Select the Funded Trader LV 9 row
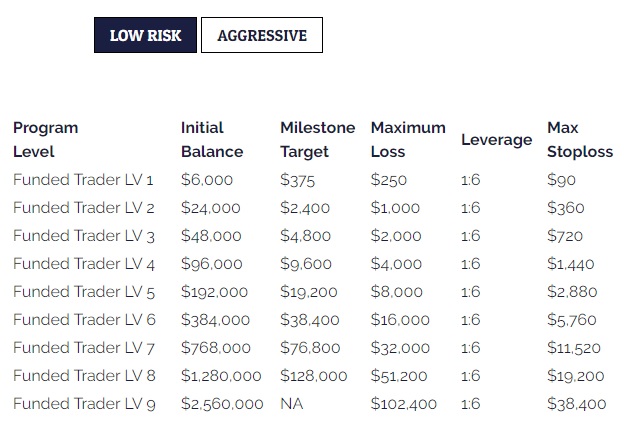The height and width of the screenshot is (438, 627). click(83, 404)
